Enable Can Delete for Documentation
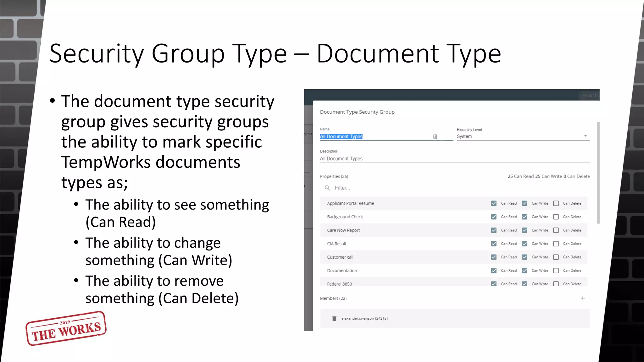 tap(556, 271)
